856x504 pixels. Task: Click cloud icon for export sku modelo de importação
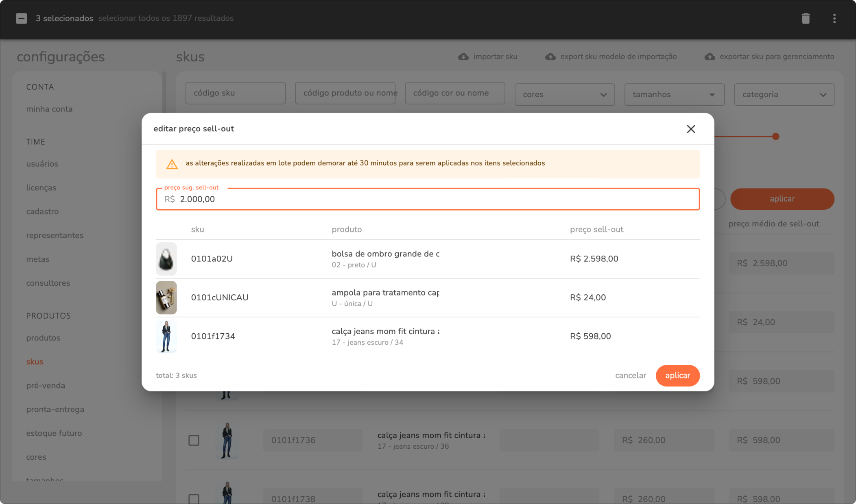550,57
